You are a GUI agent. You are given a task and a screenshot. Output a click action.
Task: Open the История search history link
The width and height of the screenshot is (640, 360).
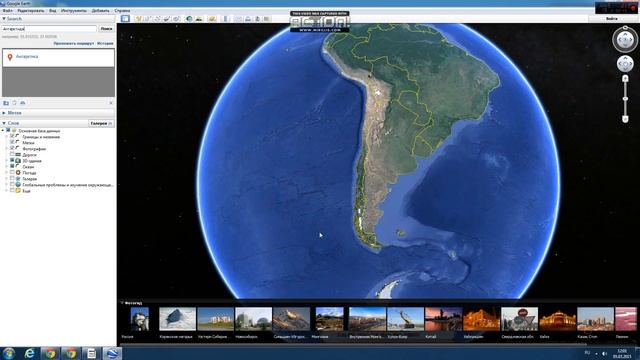click(x=105, y=43)
